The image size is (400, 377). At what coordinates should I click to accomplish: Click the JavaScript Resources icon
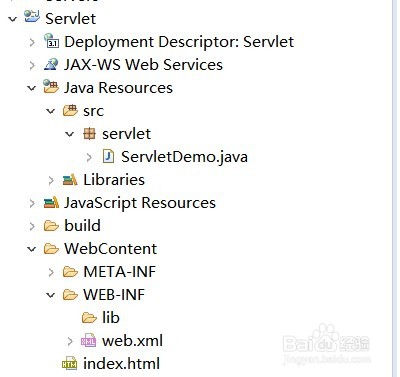tap(51, 203)
